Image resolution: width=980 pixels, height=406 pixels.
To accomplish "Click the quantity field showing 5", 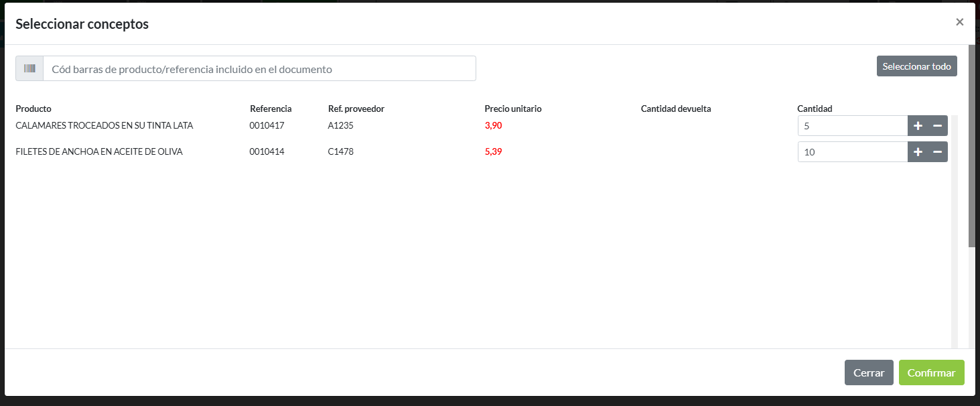I will coord(852,126).
